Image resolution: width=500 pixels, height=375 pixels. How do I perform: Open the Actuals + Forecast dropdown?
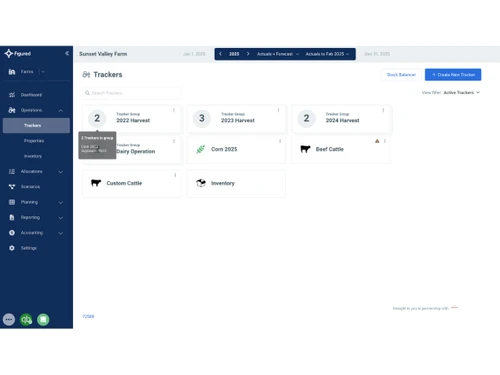click(x=278, y=54)
